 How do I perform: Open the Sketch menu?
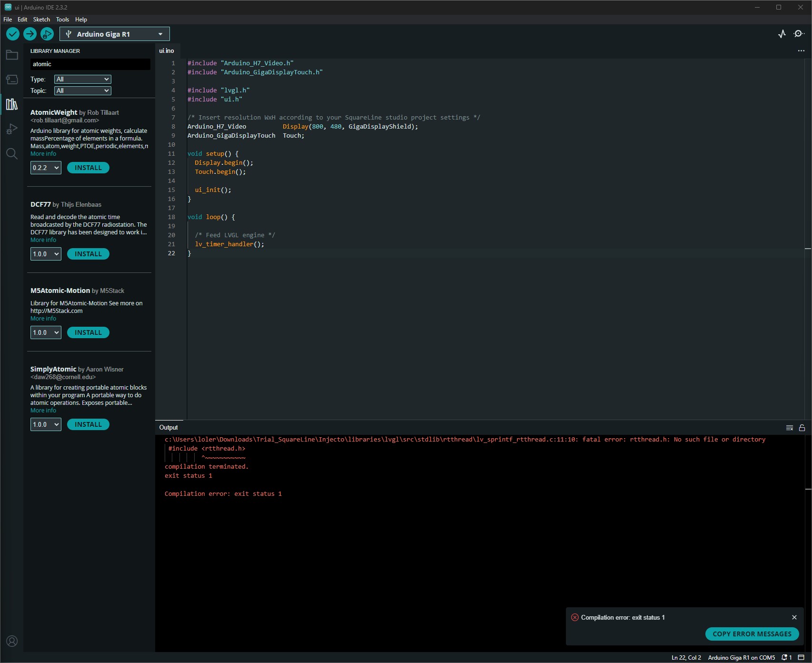click(41, 20)
